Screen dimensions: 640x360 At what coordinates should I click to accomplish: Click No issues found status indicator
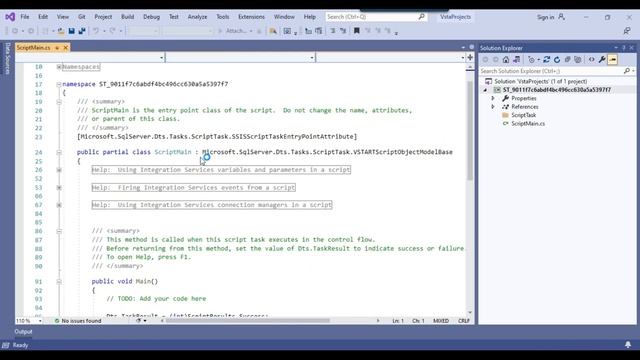(x=78, y=321)
